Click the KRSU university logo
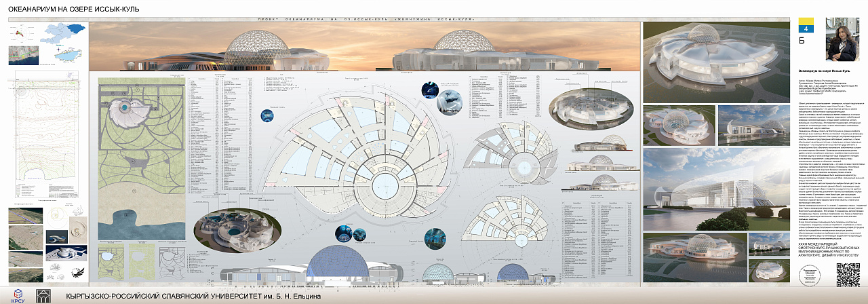868x304 pixels. click(17, 296)
